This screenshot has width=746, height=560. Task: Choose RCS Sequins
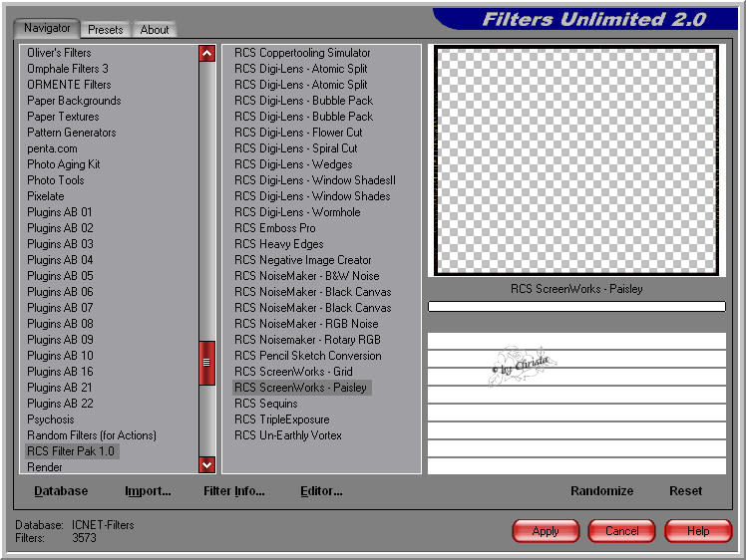[266, 404]
